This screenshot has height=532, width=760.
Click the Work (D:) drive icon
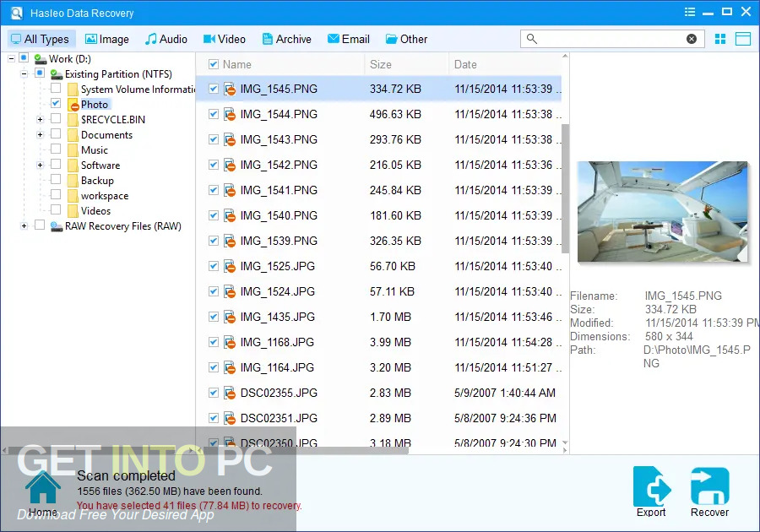[x=41, y=59]
